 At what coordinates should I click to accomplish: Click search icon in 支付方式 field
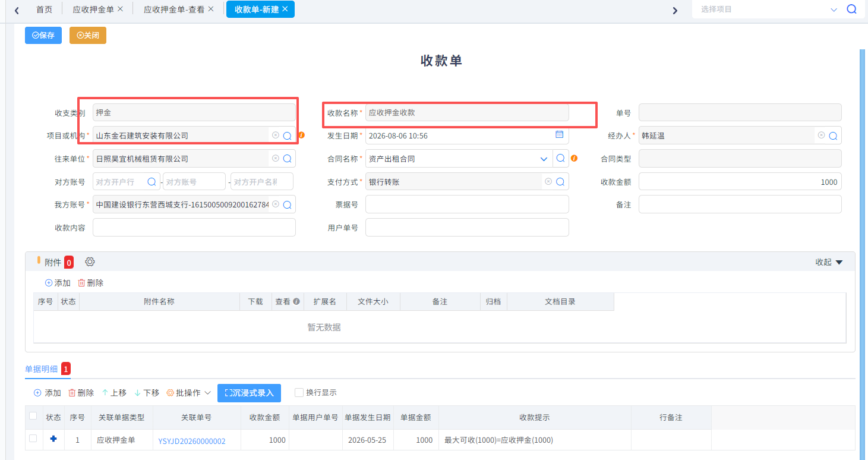560,182
